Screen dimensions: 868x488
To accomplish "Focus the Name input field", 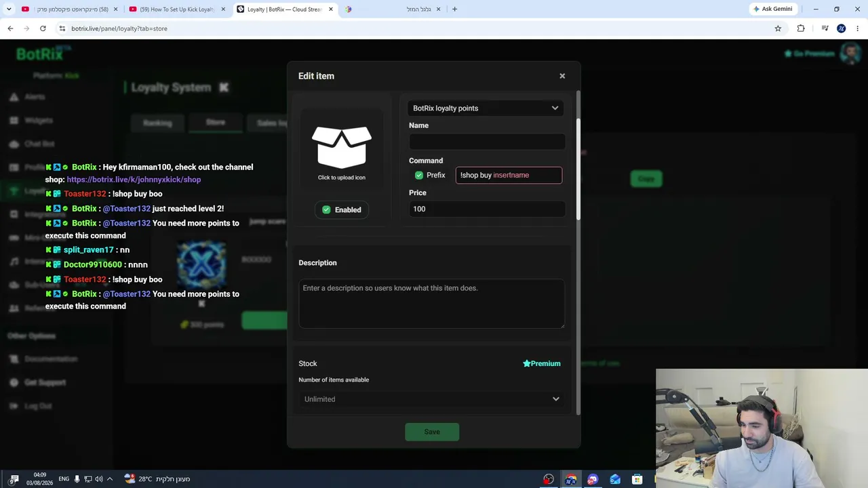I will click(487, 142).
